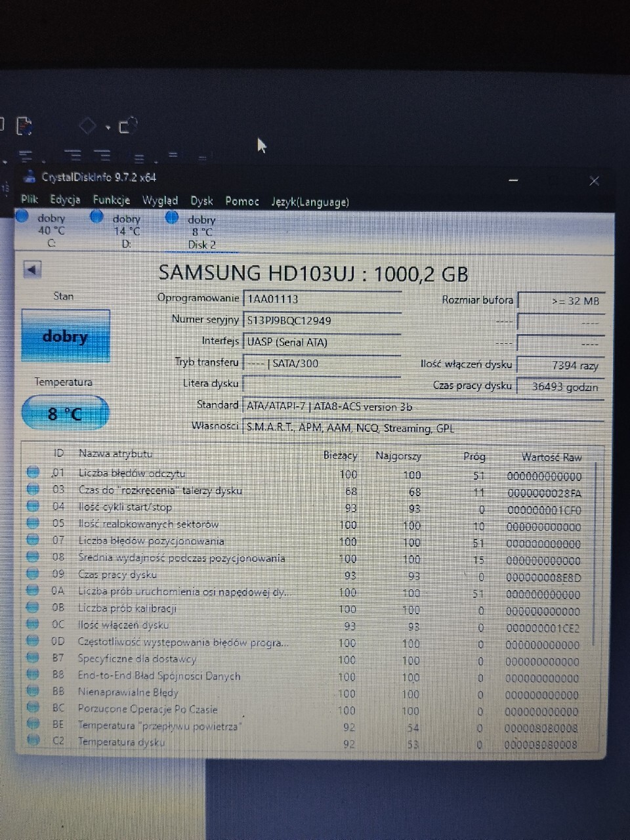This screenshot has width=630, height=840.
Task: Click status icon of attribute 08 row
Action: [33, 556]
